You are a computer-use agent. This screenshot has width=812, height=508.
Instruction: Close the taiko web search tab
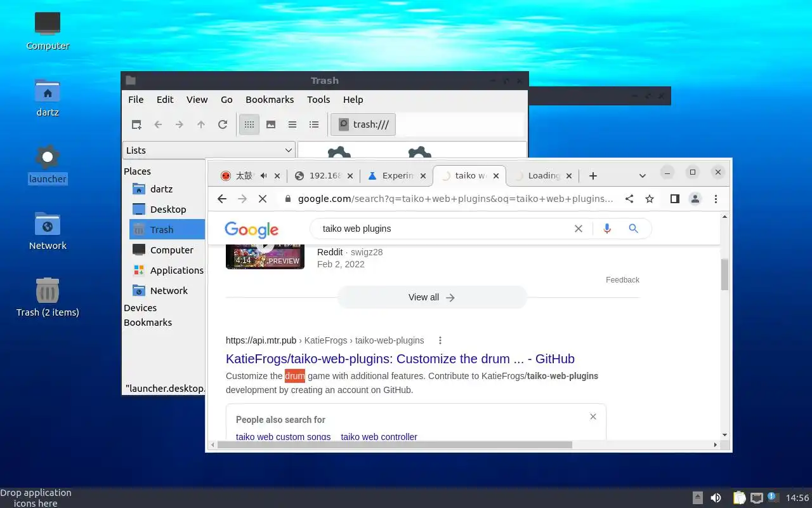click(x=496, y=176)
